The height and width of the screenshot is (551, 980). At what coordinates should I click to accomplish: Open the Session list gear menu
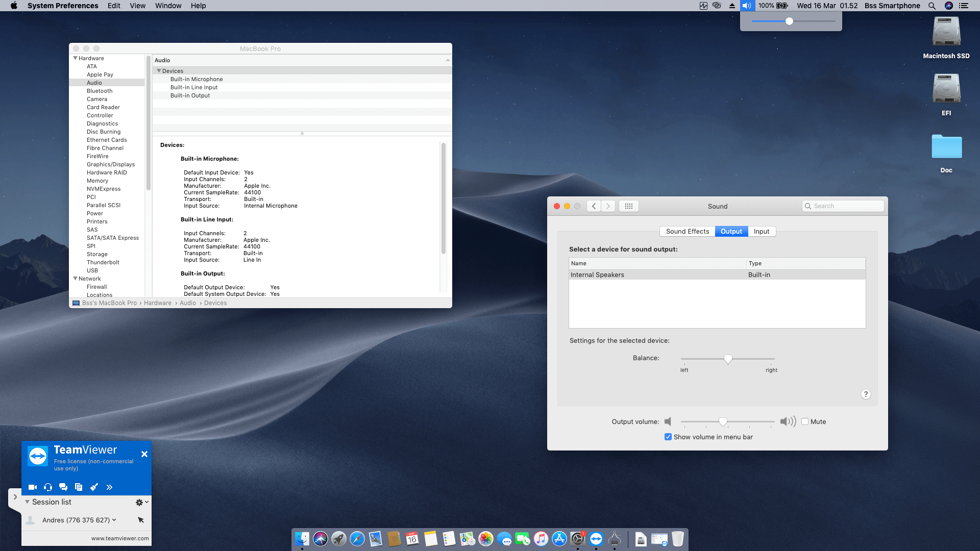click(142, 503)
